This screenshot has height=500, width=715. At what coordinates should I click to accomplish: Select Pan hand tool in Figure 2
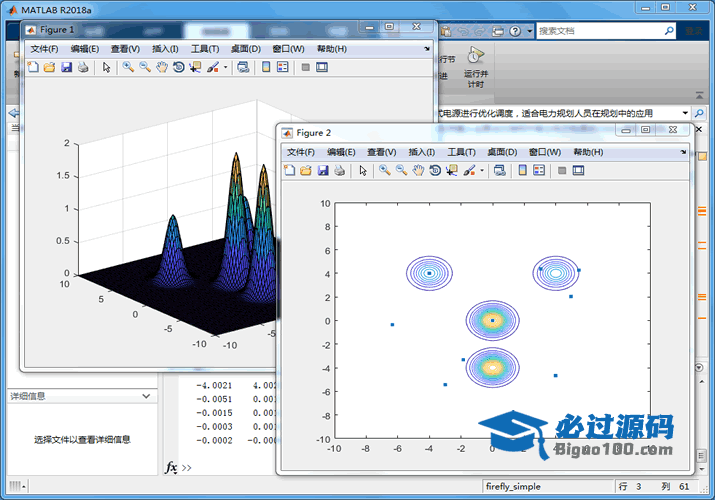click(x=418, y=170)
